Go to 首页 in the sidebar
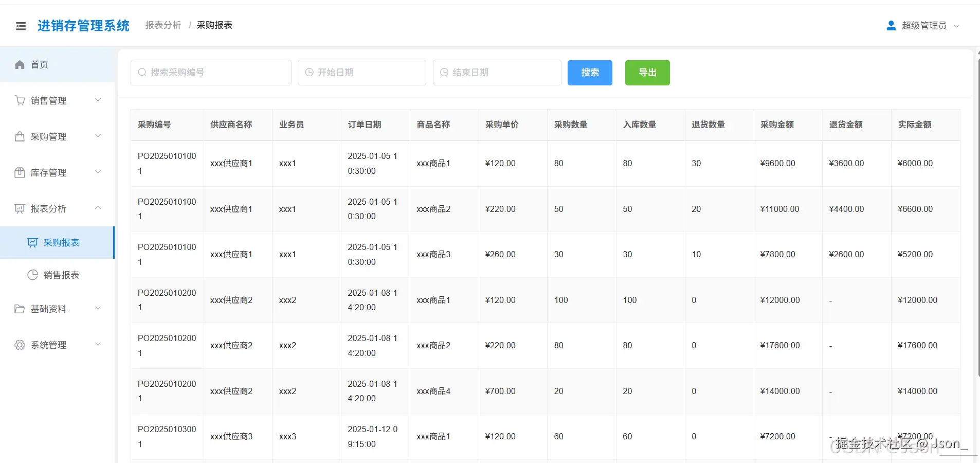 (57, 64)
